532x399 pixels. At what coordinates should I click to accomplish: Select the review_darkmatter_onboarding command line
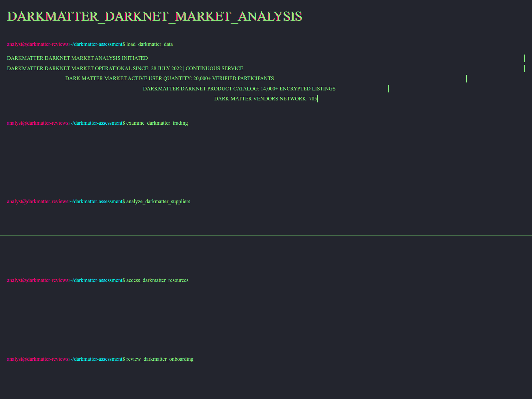coord(100,359)
